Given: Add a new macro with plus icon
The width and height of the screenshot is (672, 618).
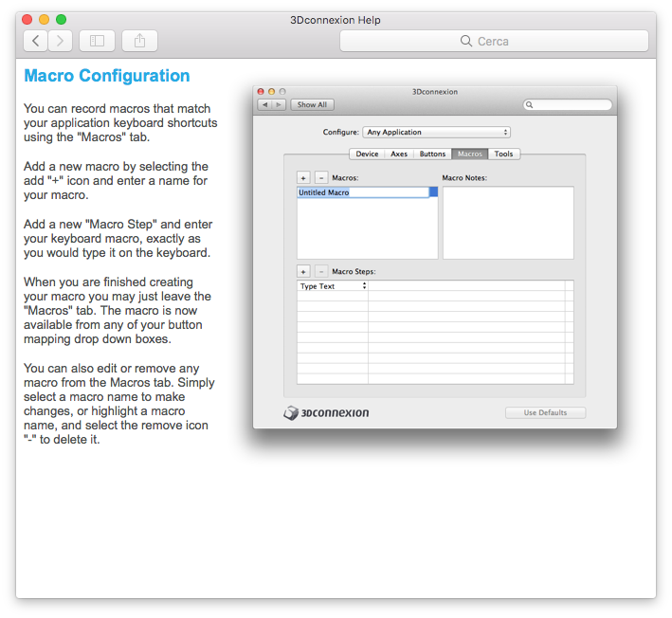Looking at the screenshot, I should point(303,177).
